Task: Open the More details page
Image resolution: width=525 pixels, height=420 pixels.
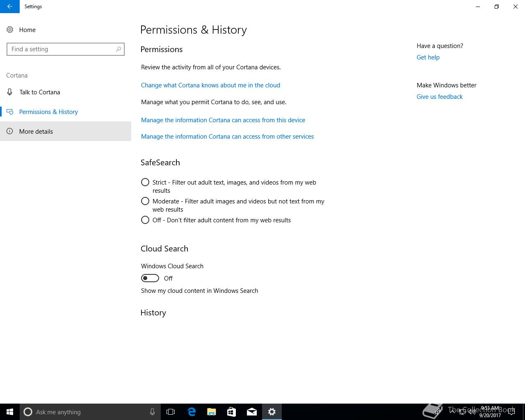Action: (66, 131)
